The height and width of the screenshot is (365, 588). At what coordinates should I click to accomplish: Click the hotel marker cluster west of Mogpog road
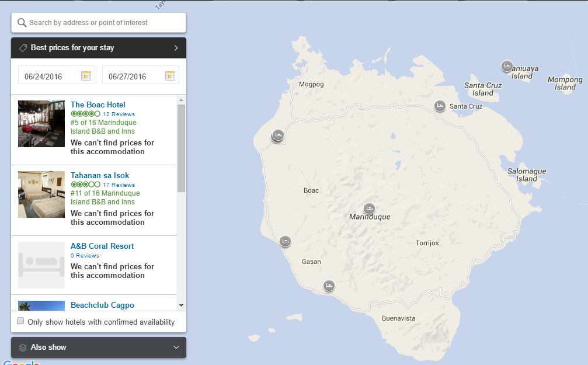point(278,135)
